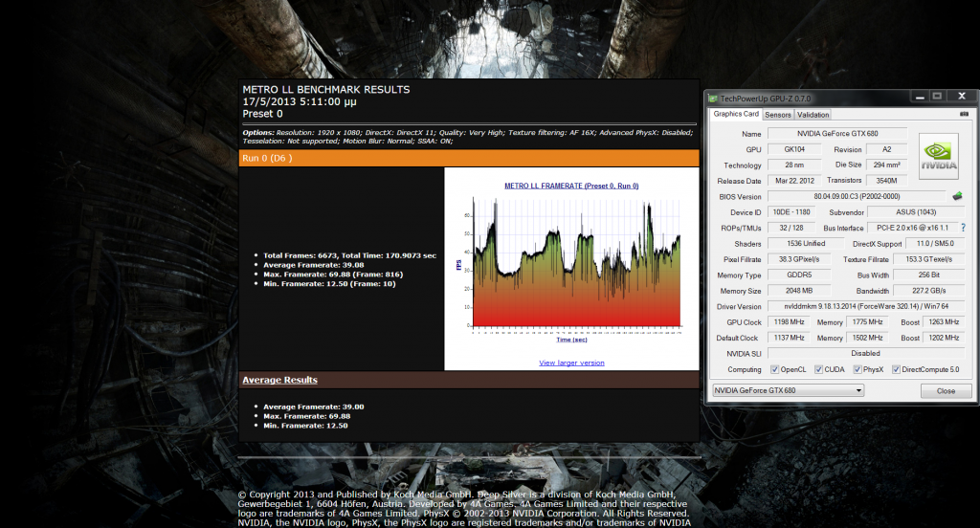Click the Bus Interface question mark
Screen dimensions: 980x528
963,228
